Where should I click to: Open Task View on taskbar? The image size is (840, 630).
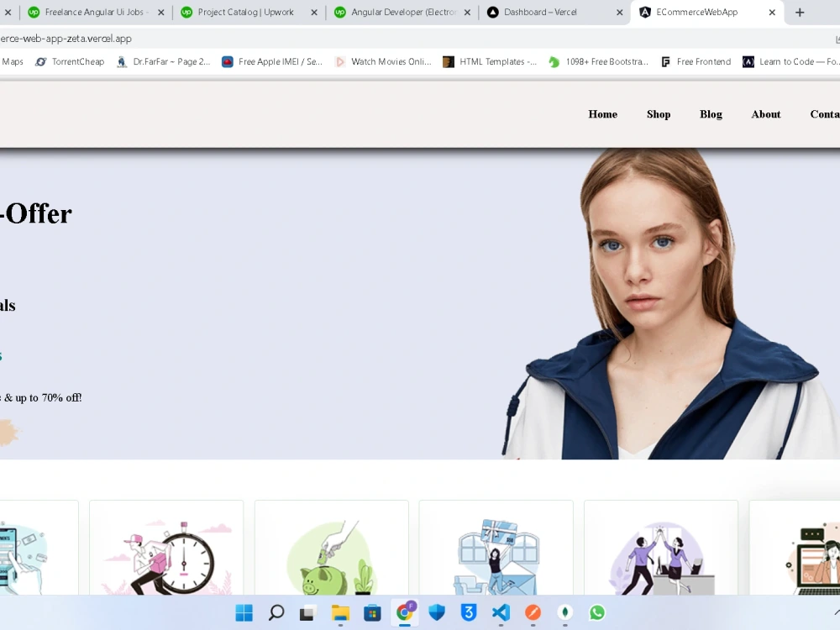307,612
